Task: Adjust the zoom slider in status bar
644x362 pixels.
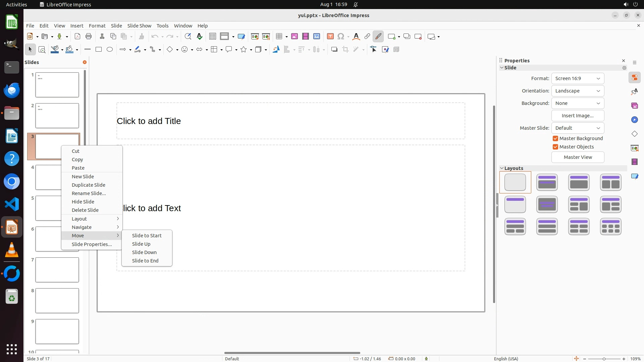Action: 604,359
